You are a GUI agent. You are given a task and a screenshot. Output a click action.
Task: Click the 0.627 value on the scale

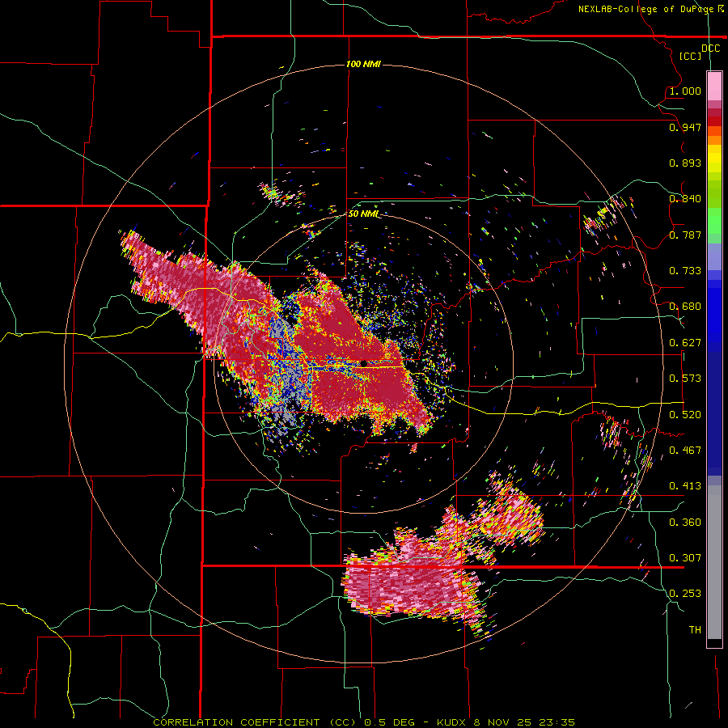[685, 343]
